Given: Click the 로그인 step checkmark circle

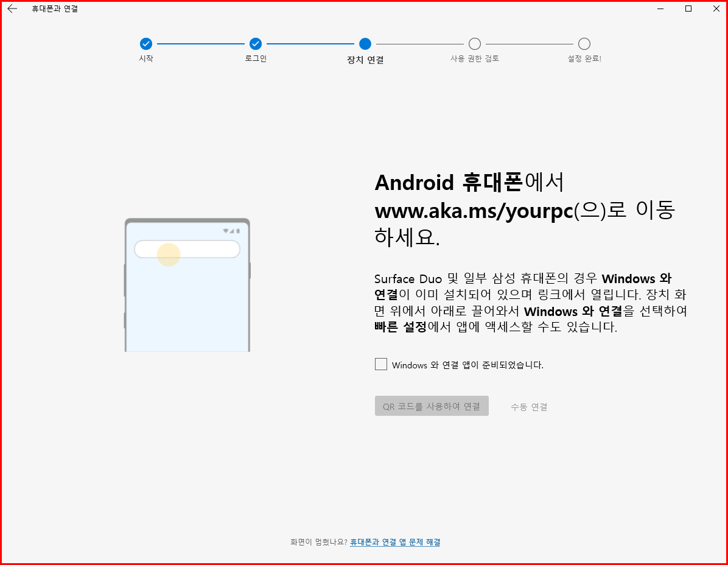Looking at the screenshot, I should pos(256,44).
